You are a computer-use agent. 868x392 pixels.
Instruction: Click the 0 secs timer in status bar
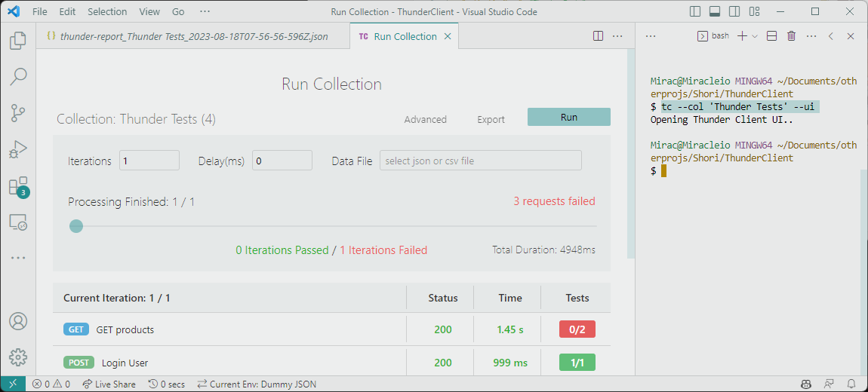click(167, 384)
